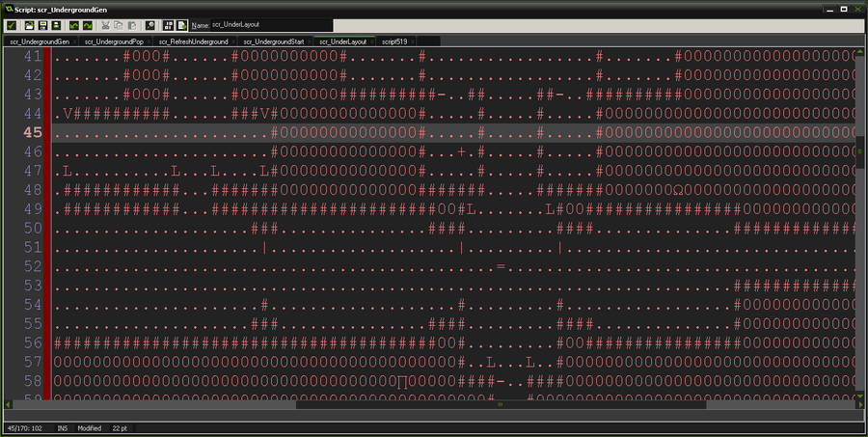
Task: Select the scr_UnderLayout tab
Action: click(342, 41)
